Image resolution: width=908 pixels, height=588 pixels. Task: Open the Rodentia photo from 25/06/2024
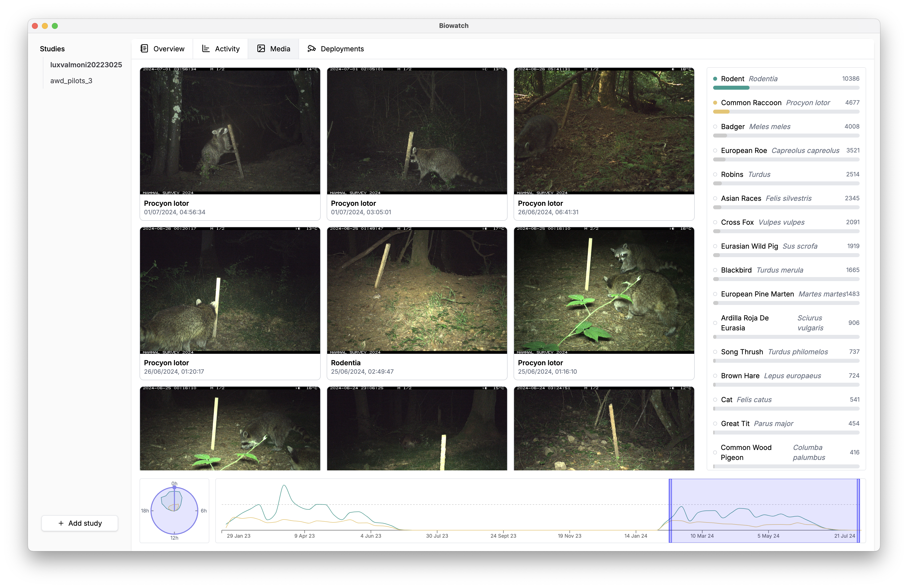[417, 290]
